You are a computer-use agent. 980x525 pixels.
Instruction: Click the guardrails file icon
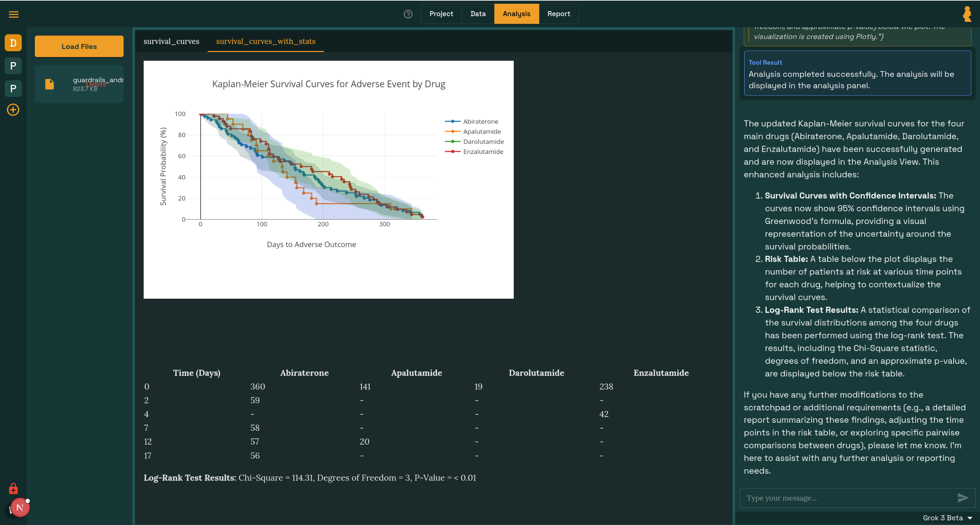(x=50, y=84)
